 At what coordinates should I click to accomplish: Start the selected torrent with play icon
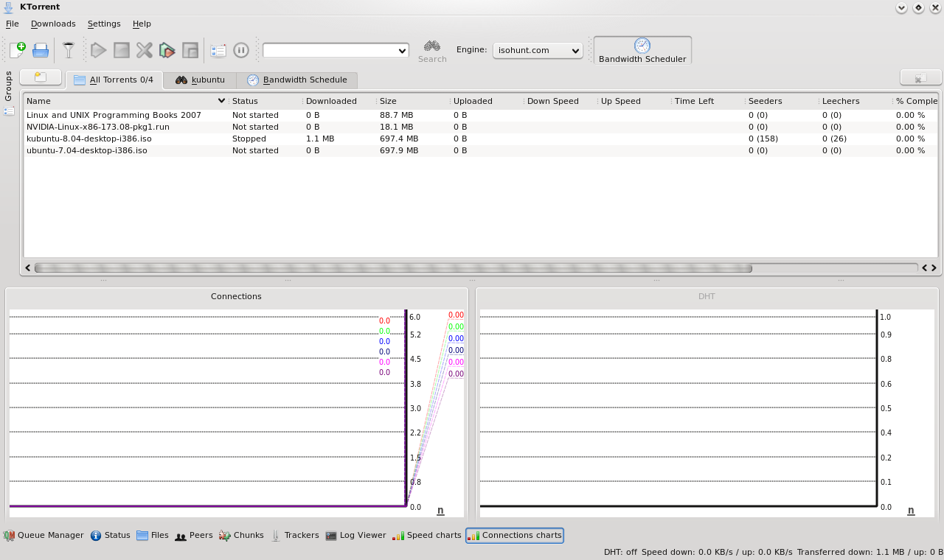[x=99, y=50]
